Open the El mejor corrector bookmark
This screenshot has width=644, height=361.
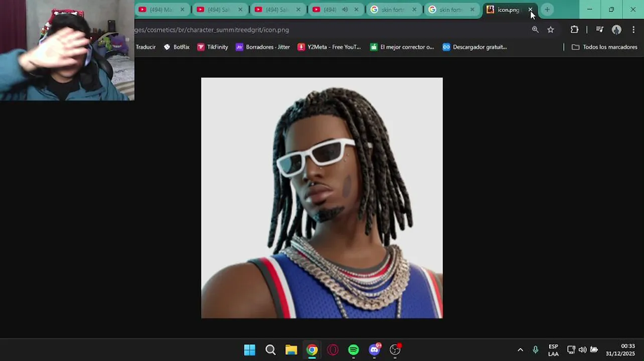402,47
